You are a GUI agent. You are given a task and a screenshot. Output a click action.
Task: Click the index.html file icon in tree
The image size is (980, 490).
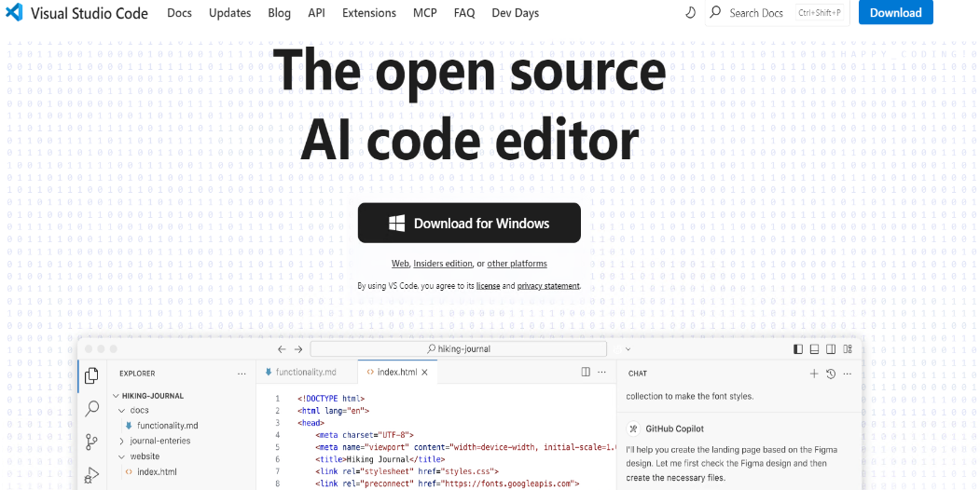(x=129, y=472)
